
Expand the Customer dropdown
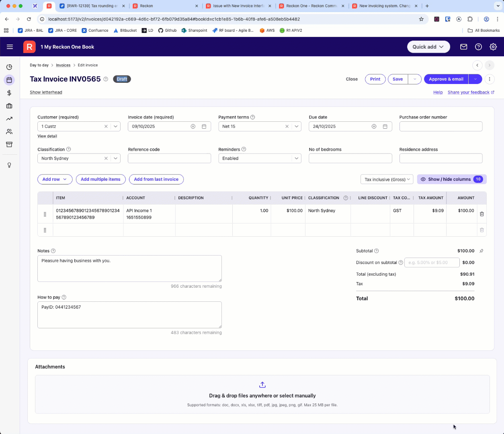point(116,126)
